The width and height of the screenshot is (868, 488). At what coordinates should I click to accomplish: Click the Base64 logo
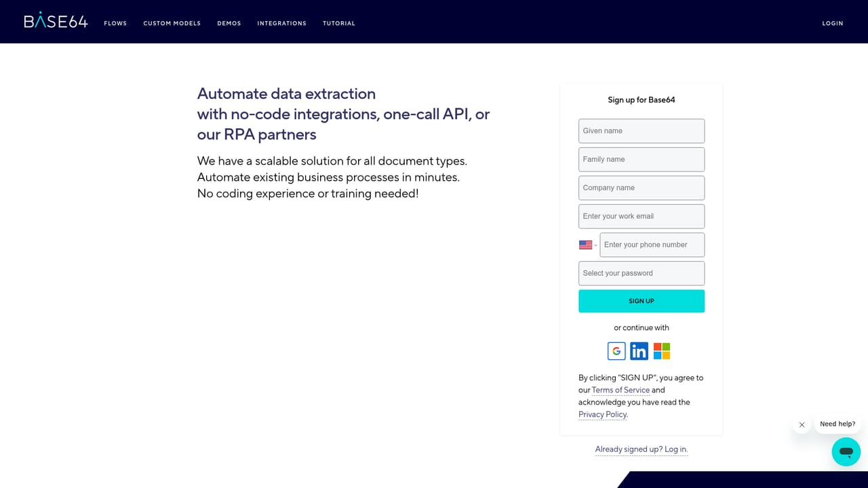coord(56,20)
